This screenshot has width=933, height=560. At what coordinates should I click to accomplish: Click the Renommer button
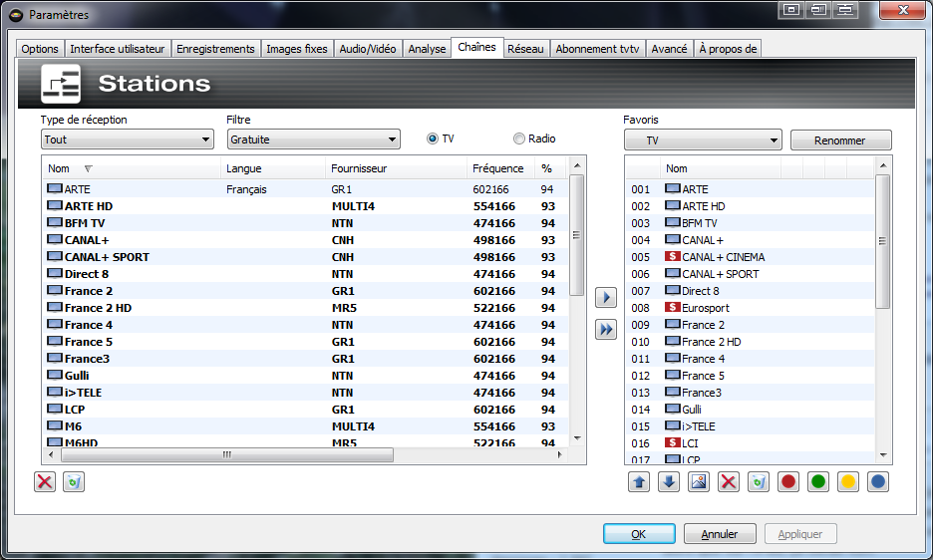point(840,140)
